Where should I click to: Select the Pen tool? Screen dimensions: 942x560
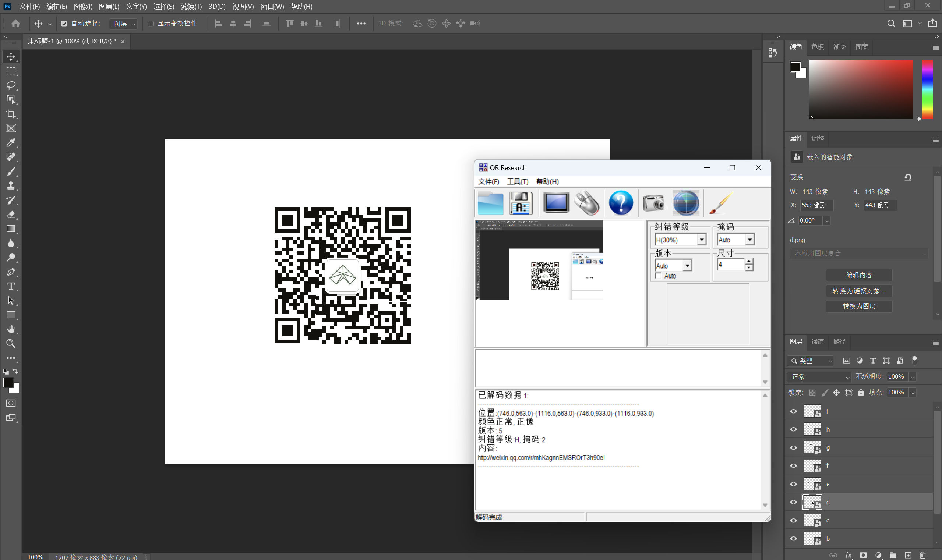click(11, 272)
